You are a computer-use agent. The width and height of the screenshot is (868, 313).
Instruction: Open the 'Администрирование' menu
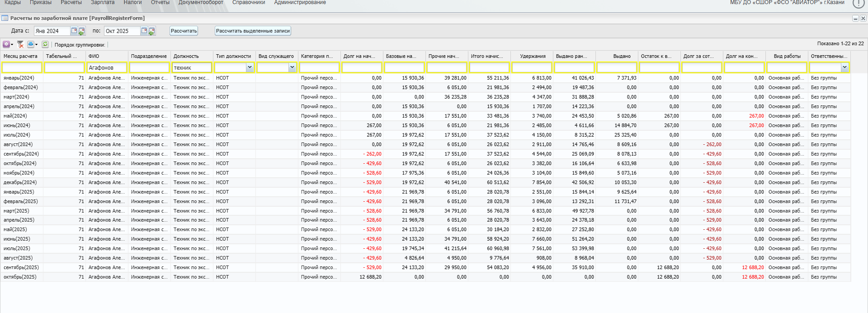(x=300, y=3)
